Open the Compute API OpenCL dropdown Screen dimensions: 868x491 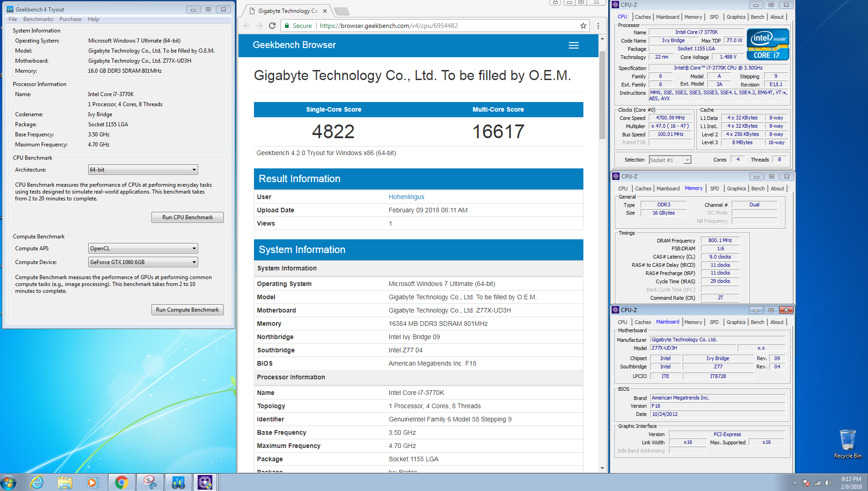[x=143, y=248]
